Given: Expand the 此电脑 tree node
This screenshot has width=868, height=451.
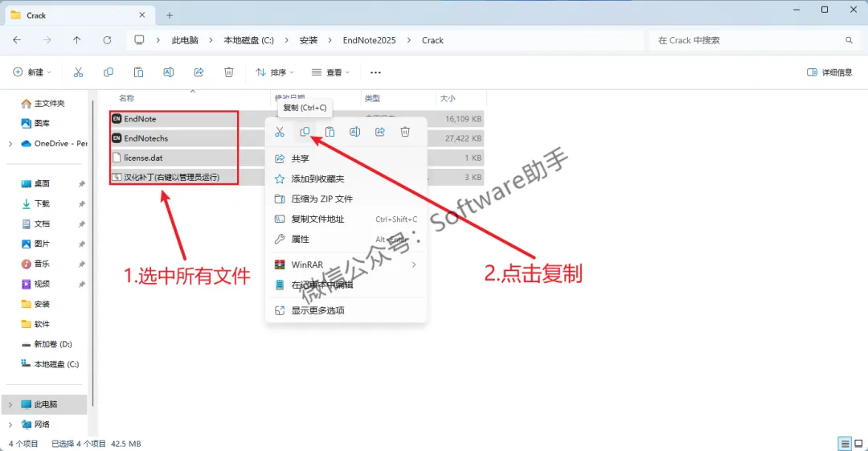Looking at the screenshot, I should (x=10, y=404).
